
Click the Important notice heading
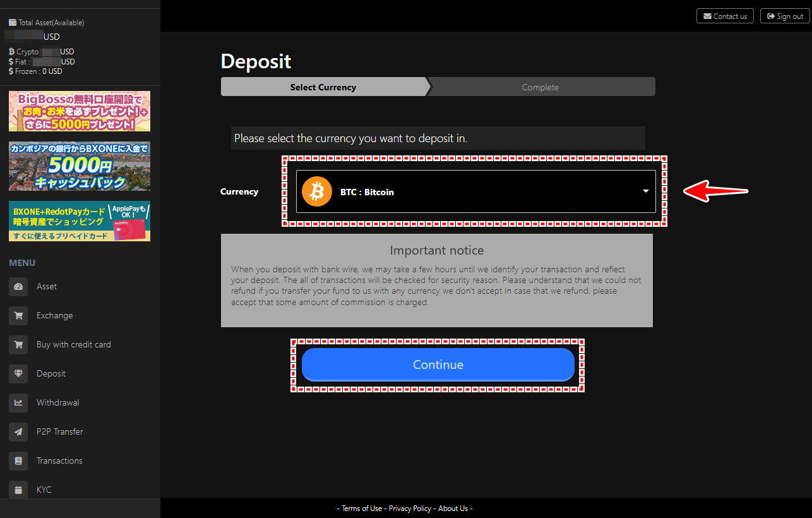437,250
